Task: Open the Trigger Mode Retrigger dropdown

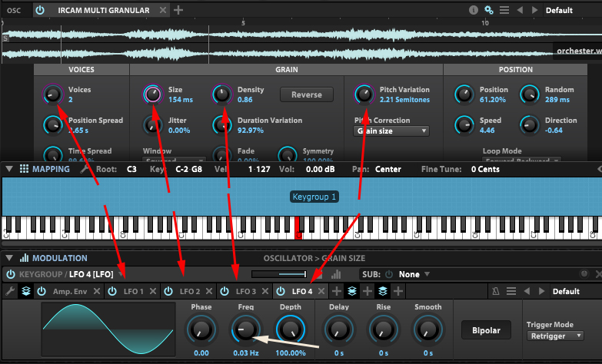Action: click(x=555, y=336)
